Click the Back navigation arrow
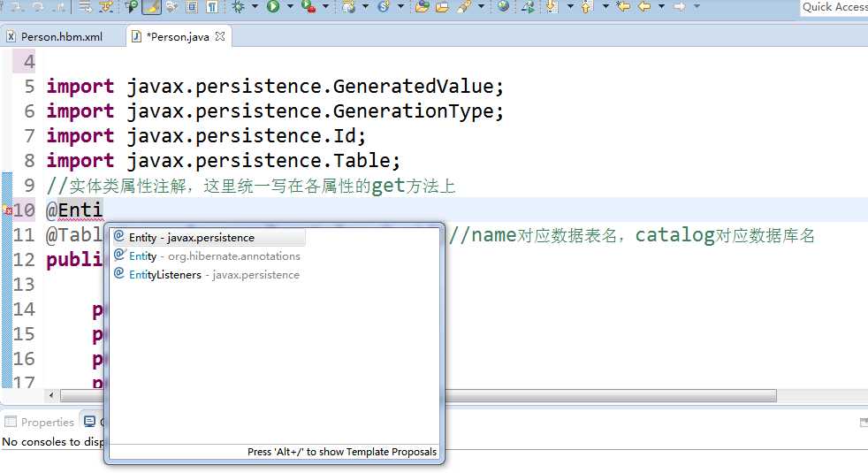This screenshot has height=473, width=868. pos(643,7)
